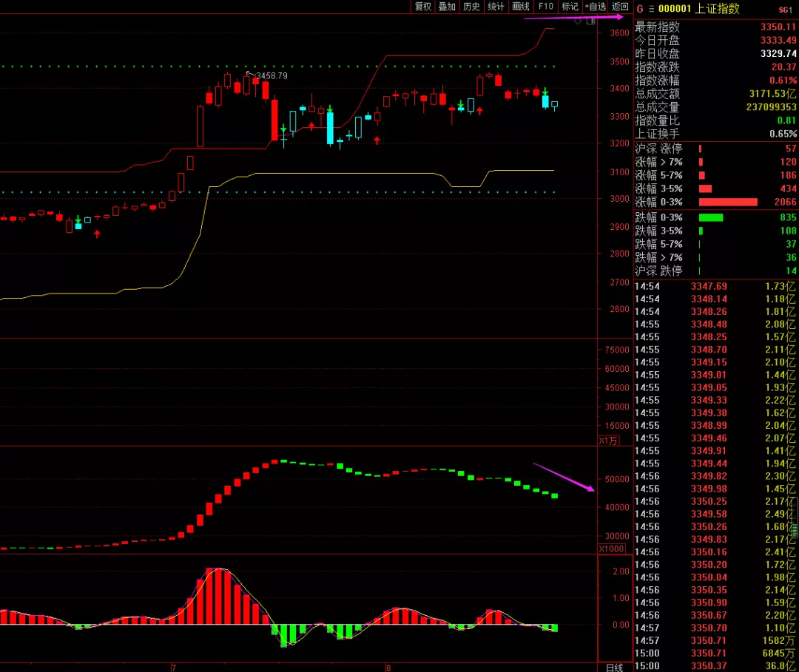Click the red up-arrow signal below the 2900 candles
Image resolution: width=799 pixels, height=672 pixels.
coord(97,234)
